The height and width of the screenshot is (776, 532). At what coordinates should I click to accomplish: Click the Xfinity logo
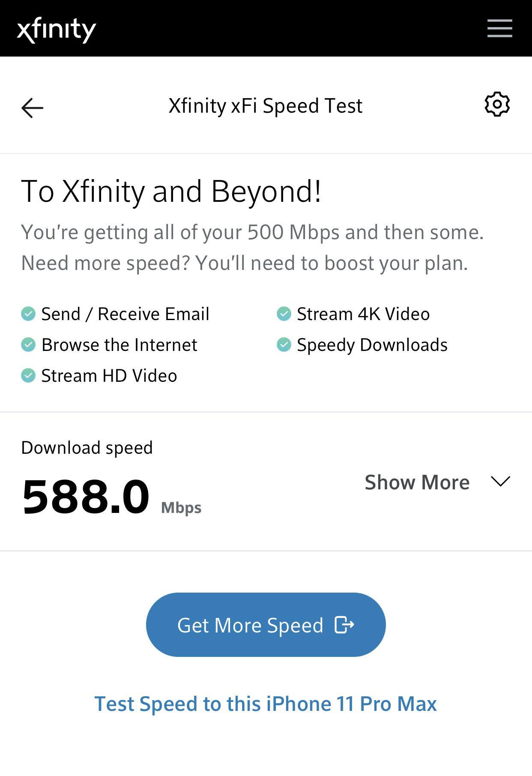click(56, 29)
